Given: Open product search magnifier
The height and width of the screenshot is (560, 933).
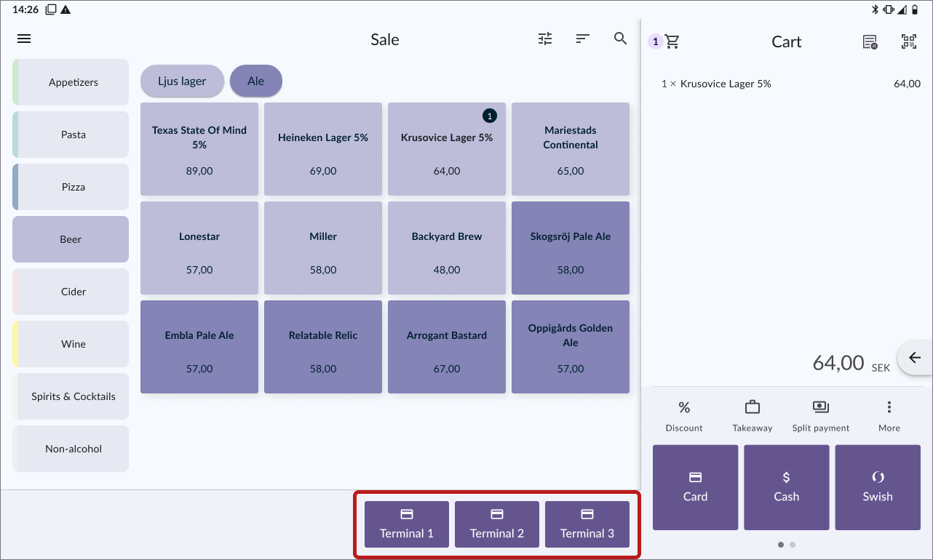Looking at the screenshot, I should 620,39.
